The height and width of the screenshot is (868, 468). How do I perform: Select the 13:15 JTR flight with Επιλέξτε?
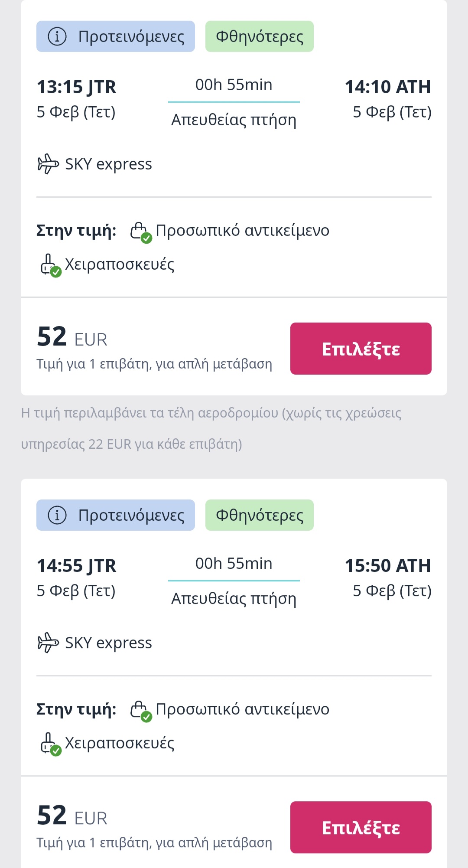[x=361, y=349]
